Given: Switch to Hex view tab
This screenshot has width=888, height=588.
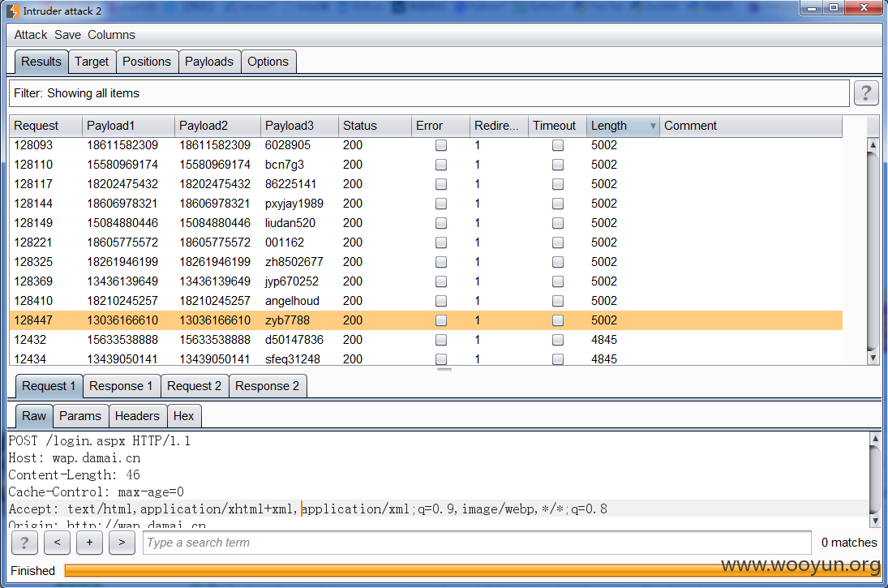Looking at the screenshot, I should click(183, 416).
